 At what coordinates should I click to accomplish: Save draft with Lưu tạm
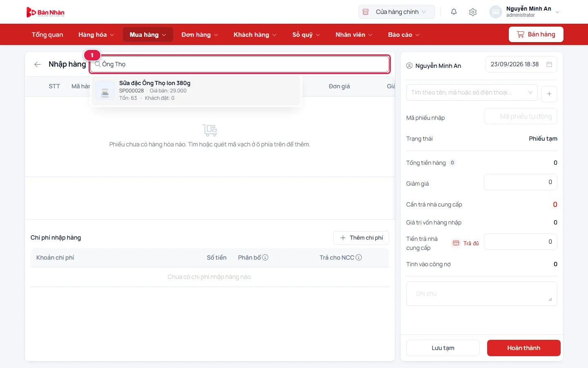tap(443, 348)
